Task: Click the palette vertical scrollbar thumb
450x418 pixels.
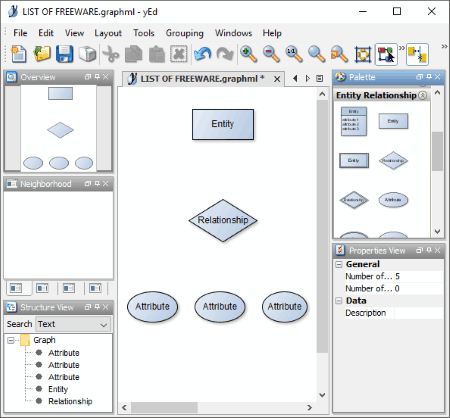Action: (x=437, y=151)
